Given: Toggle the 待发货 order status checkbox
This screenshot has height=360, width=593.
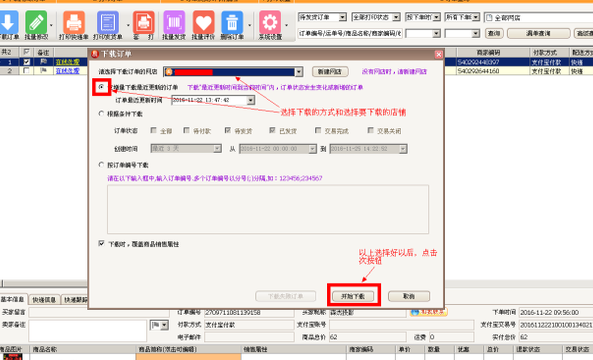Looking at the screenshot, I should [228, 130].
